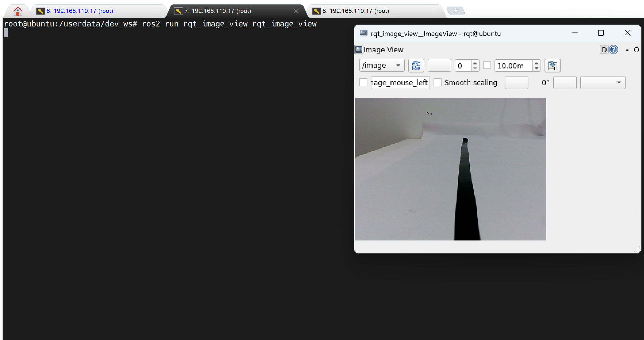Toggle the mouse click publish checkbox
Viewport: 644px width, 340px height.
click(363, 83)
